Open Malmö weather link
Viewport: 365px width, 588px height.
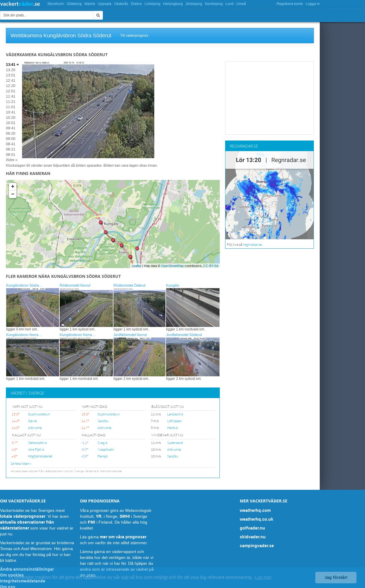90,4
